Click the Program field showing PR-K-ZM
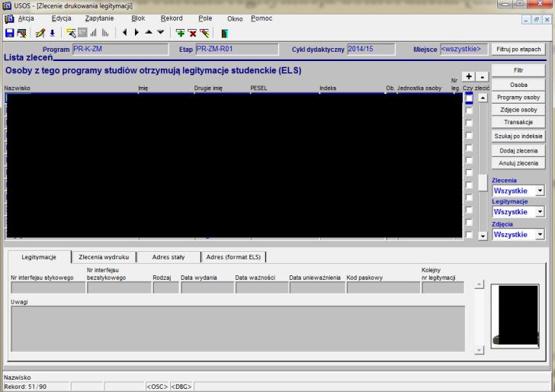 pos(120,50)
